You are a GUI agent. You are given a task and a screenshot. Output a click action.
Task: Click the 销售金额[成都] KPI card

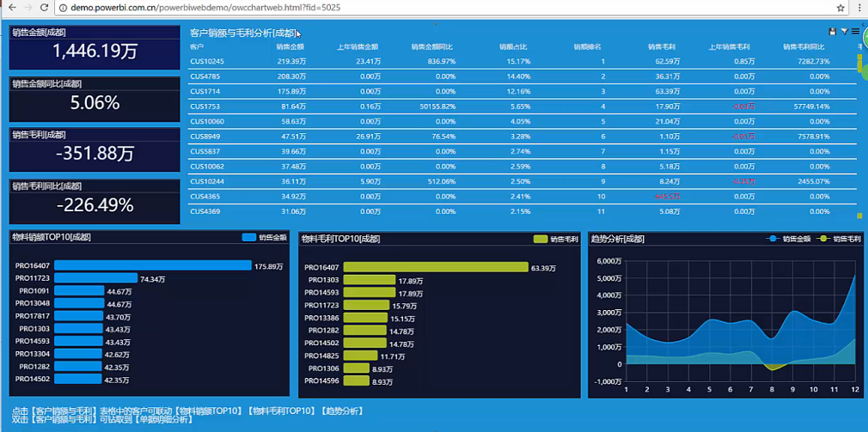point(95,47)
